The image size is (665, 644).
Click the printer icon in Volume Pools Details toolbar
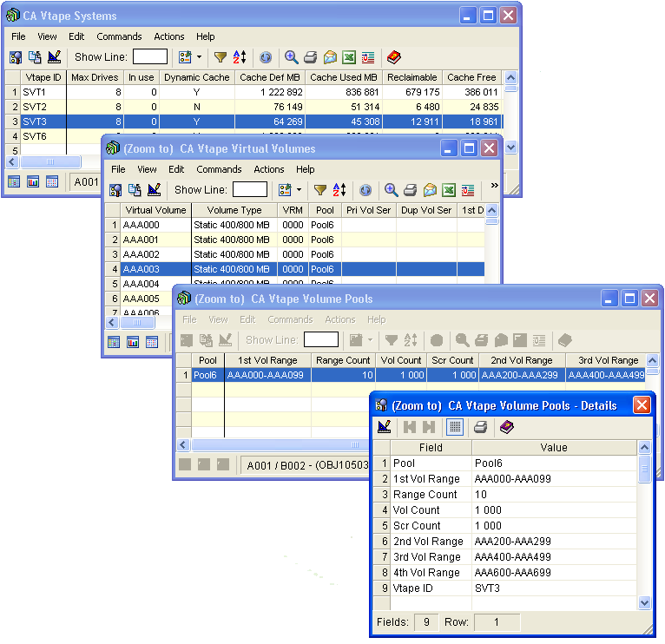tap(480, 427)
